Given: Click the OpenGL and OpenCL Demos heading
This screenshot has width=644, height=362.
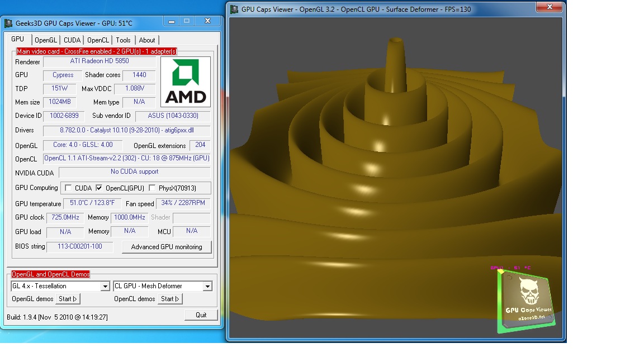Looking at the screenshot, I should tap(50, 274).
